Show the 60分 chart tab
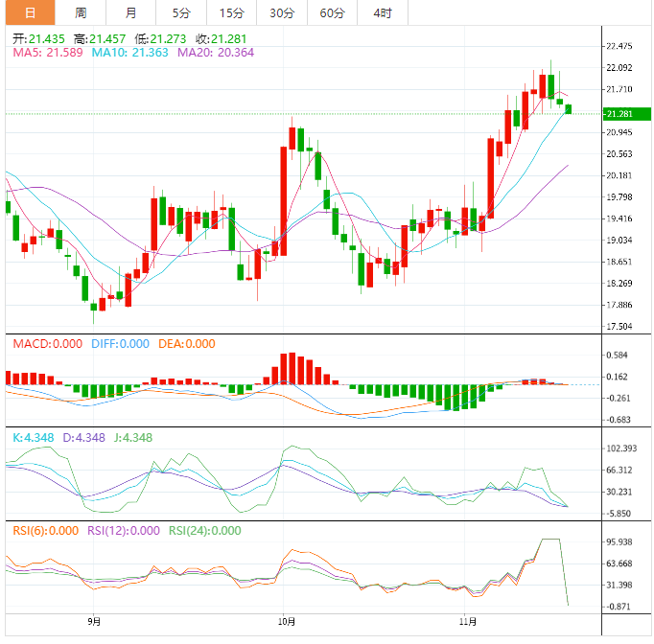654x644 pixels. pyautogui.click(x=332, y=12)
